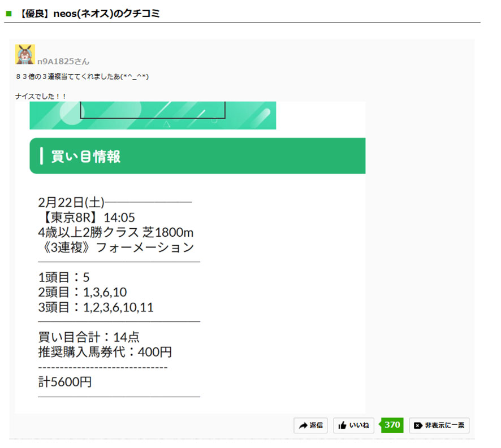This screenshot has height=448, width=501.
Task: Click the X icon in 非表示に一票
Action: click(x=418, y=425)
